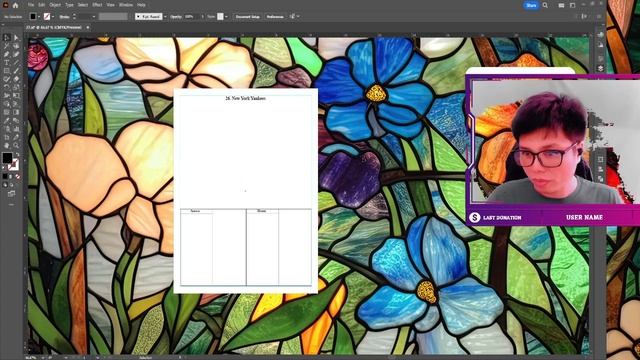The width and height of the screenshot is (640, 360).
Task: Click the large Fill color box
Action: [7, 158]
